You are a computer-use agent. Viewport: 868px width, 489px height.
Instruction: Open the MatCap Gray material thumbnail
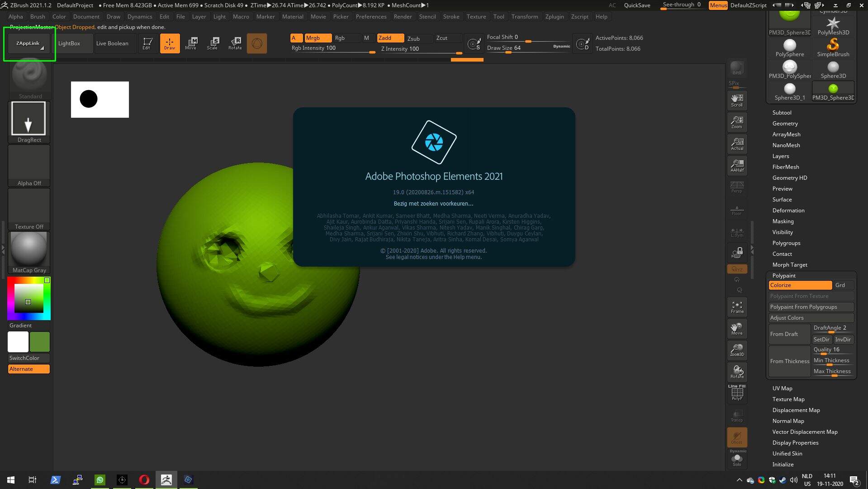coord(29,252)
